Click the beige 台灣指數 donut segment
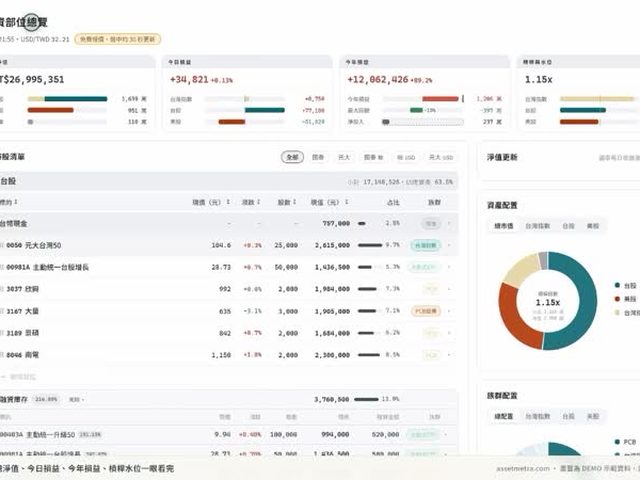640x480 pixels. click(x=520, y=269)
